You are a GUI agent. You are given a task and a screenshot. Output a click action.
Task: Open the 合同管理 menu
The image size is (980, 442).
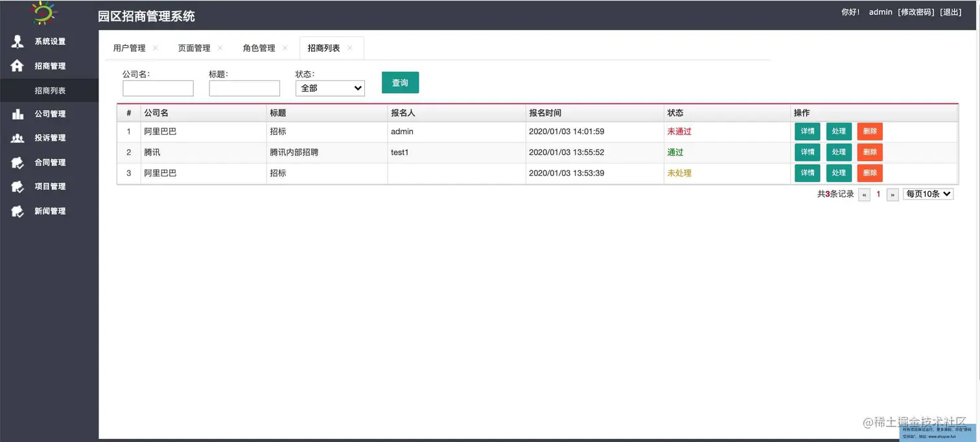(x=49, y=163)
